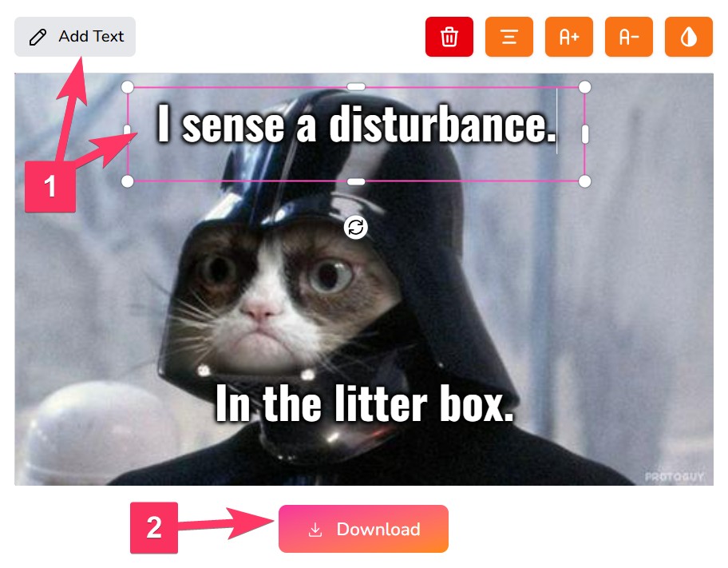
Task: Select the bottom-left corner resize handle
Action: tap(127, 181)
